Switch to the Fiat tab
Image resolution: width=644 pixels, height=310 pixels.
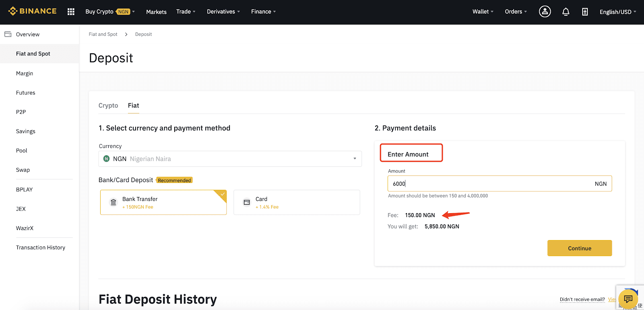[133, 105]
